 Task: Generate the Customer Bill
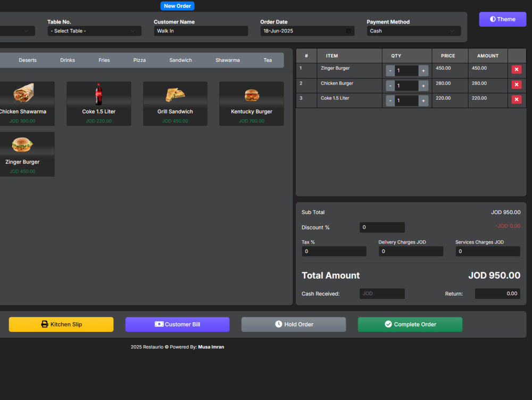[178, 324]
